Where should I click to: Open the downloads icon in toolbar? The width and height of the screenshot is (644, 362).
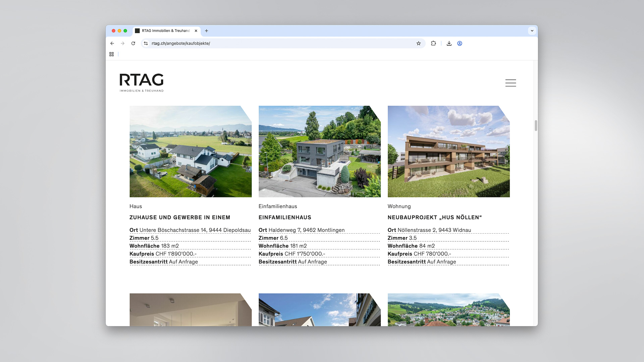[x=449, y=43]
